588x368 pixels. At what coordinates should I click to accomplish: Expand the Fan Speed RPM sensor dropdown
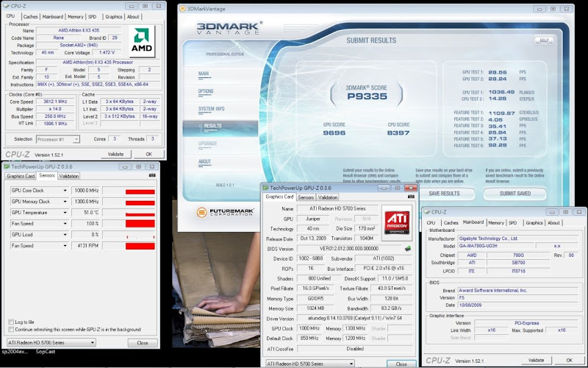65,246
